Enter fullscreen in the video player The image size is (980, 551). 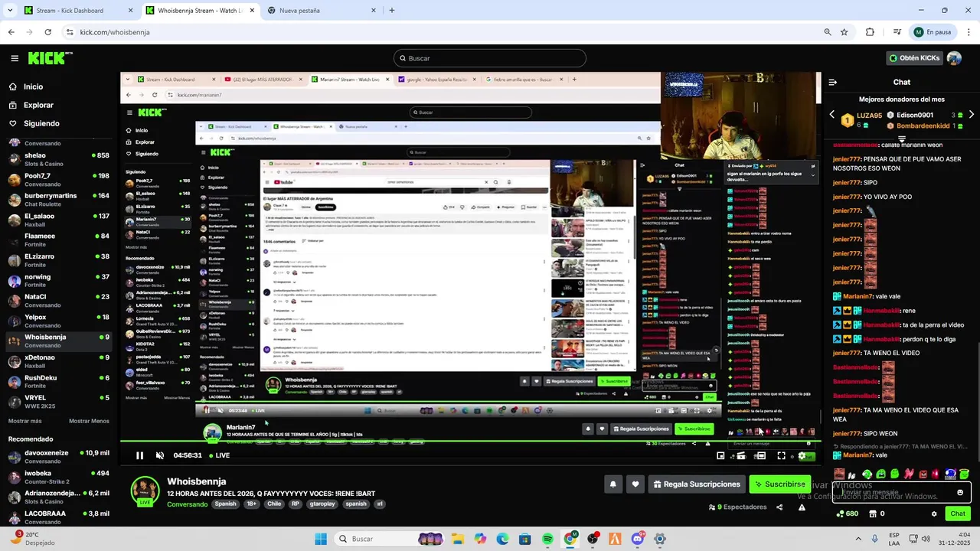click(x=781, y=455)
